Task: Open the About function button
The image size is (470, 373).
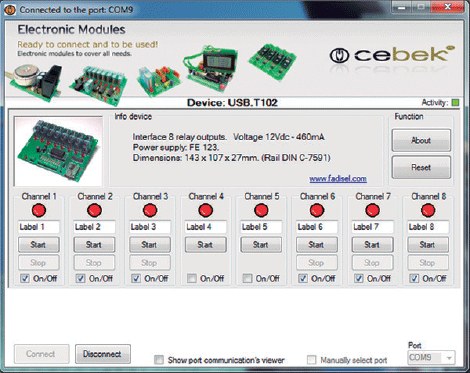Action: pyautogui.click(x=421, y=140)
